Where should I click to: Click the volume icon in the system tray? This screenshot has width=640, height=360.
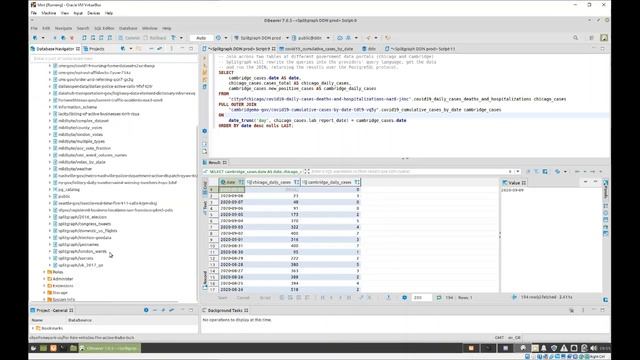click(x=593, y=348)
